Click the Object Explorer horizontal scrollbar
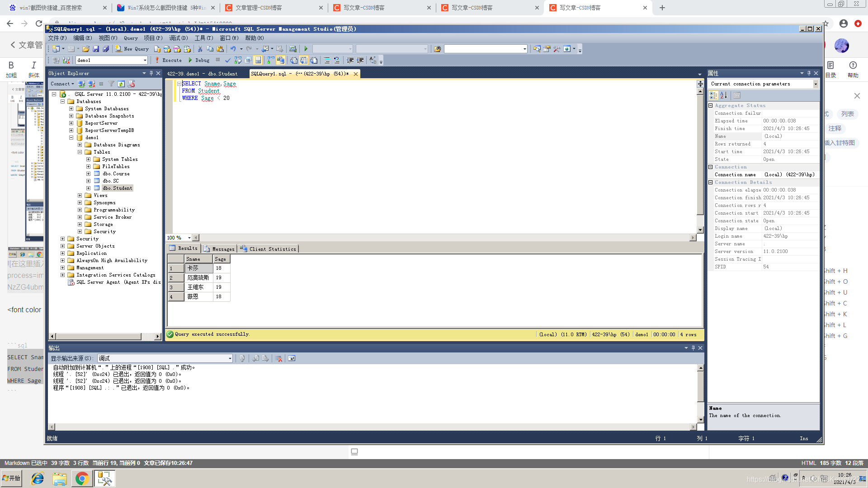The width and height of the screenshot is (868, 488). tap(105, 336)
